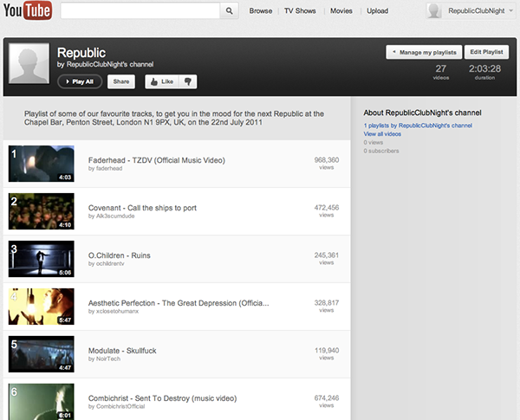Focus the YouTube search input field
Screen dimensions: 520x420
[x=140, y=11]
